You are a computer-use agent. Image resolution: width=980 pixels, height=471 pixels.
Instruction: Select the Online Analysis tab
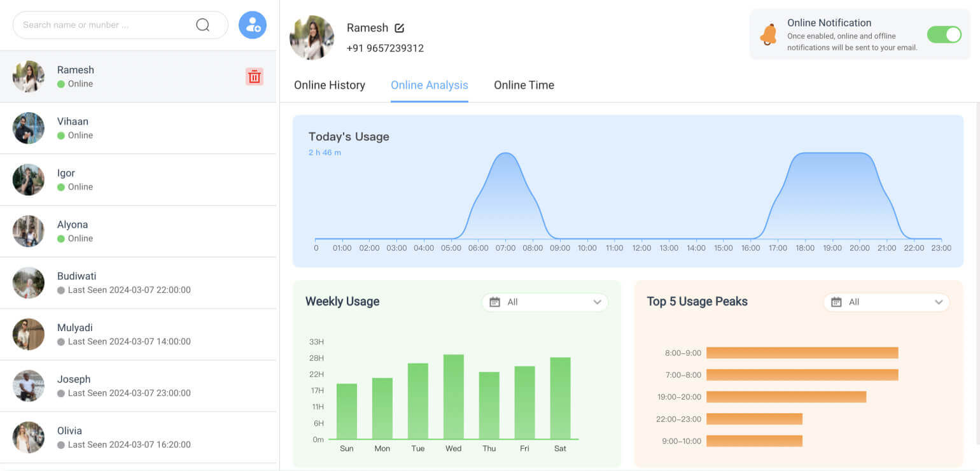coord(430,85)
